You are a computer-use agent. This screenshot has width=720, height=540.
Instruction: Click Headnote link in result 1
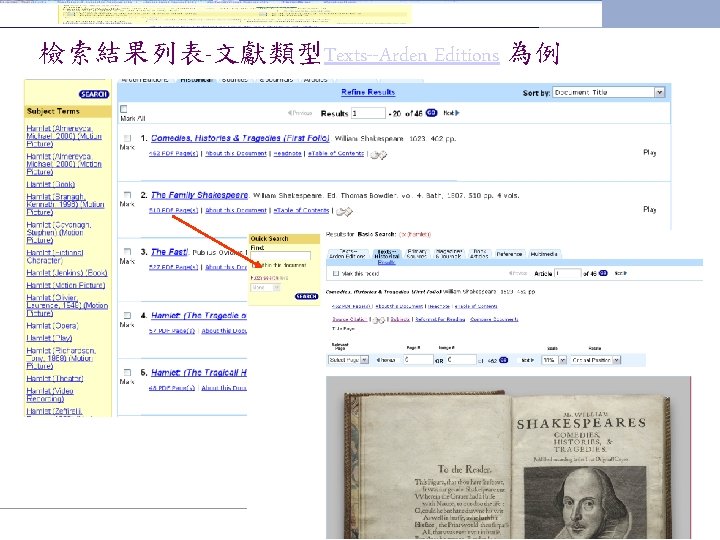[x=287, y=153]
